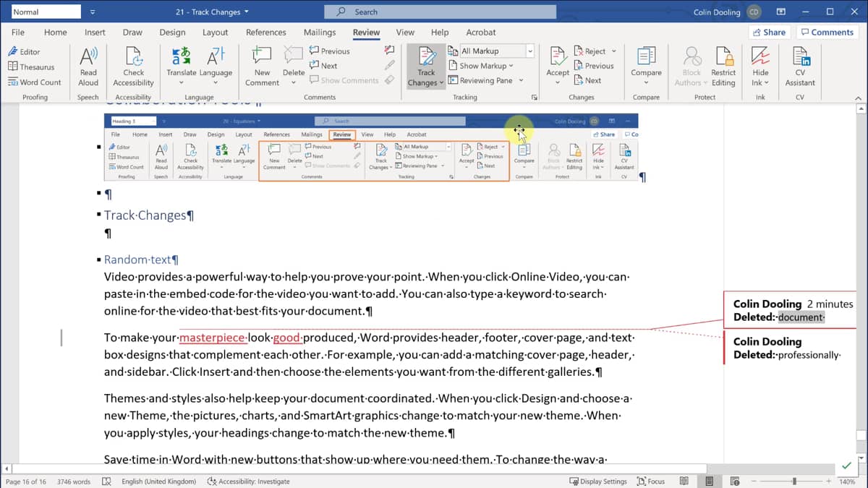Screen dimensions: 868x488
Task: Expand the Reject dropdown arrow
Action: [614, 51]
